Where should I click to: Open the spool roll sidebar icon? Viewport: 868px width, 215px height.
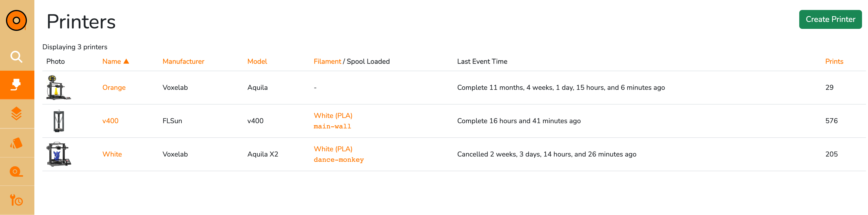pyautogui.click(x=16, y=172)
